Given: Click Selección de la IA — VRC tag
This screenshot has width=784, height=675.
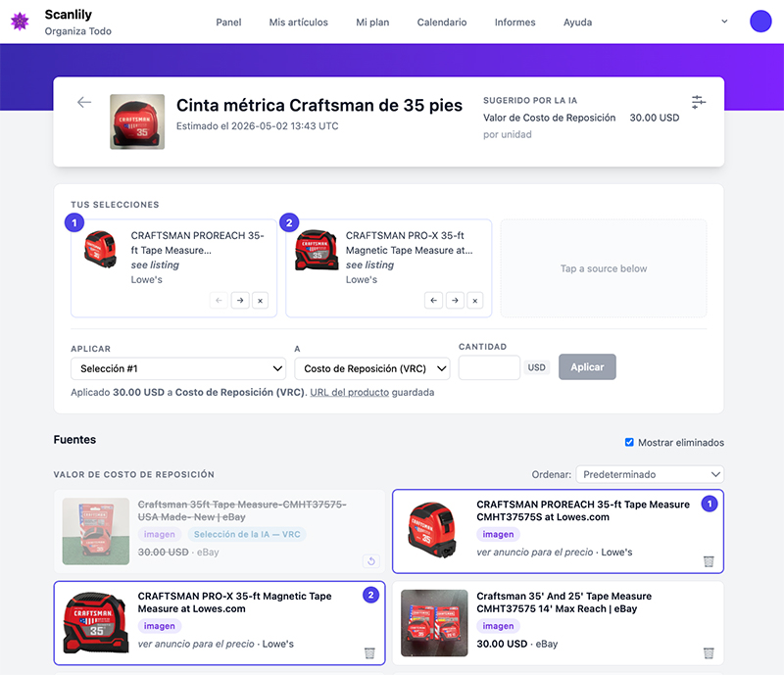Looking at the screenshot, I should point(247,534).
